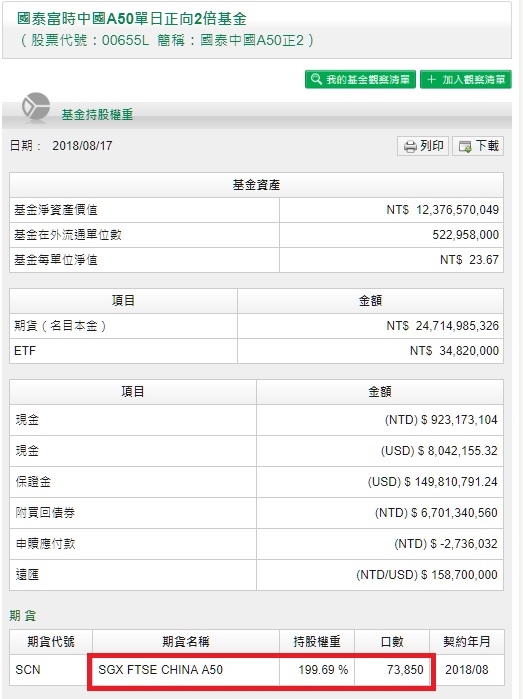Select value (NTD) $ -2,736,032

446,544
